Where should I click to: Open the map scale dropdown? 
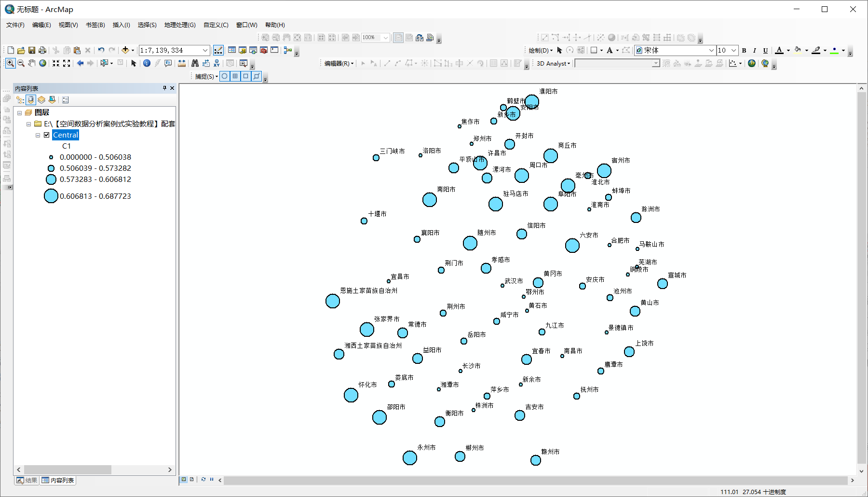[205, 50]
